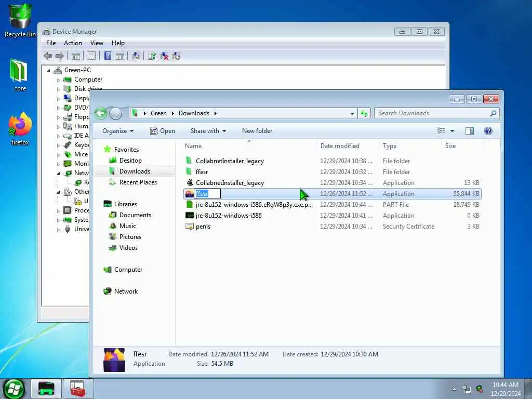Select Computer in navigation pane
The image size is (532, 399).
128,270
